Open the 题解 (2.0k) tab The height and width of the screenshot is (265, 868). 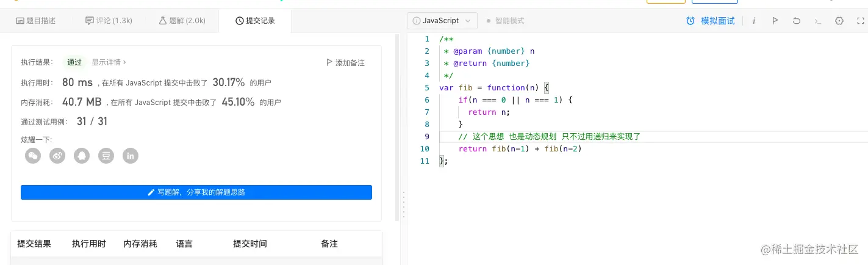click(182, 21)
